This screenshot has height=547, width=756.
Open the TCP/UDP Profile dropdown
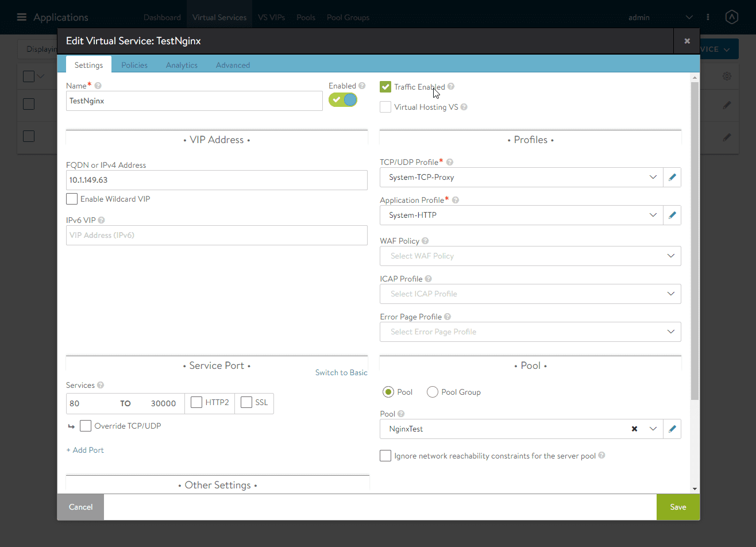point(522,177)
